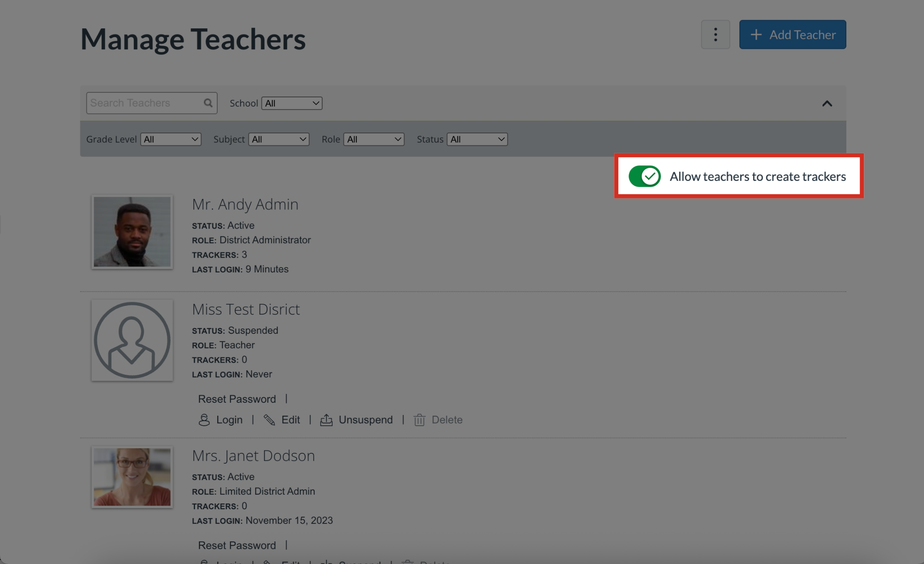This screenshot has width=924, height=564.
Task: Click Edit pencil icon for Miss Test Disrict
Action: point(269,420)
